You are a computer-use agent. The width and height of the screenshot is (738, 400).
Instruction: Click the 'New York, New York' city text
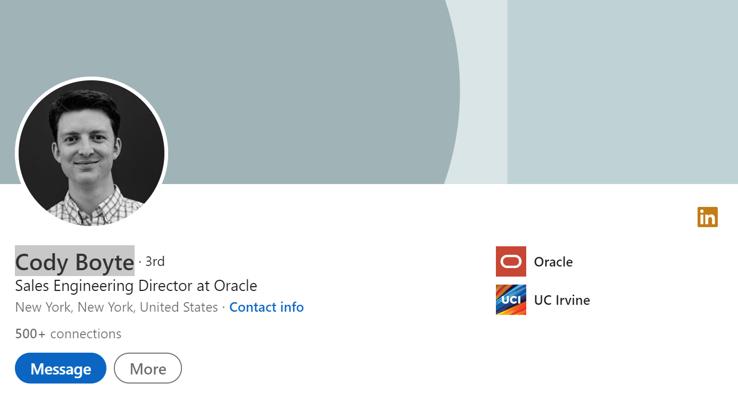[x=75, y=307]
